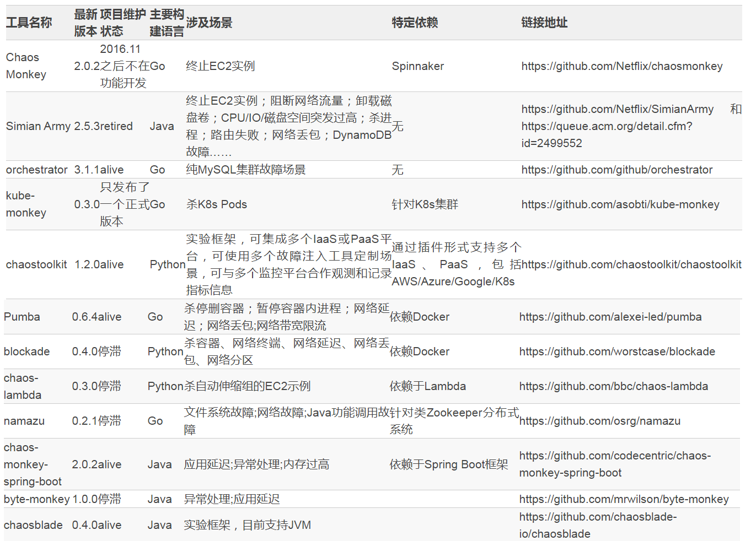
Task: Click the Python language cell in blockade row
Action: point(165,351)
